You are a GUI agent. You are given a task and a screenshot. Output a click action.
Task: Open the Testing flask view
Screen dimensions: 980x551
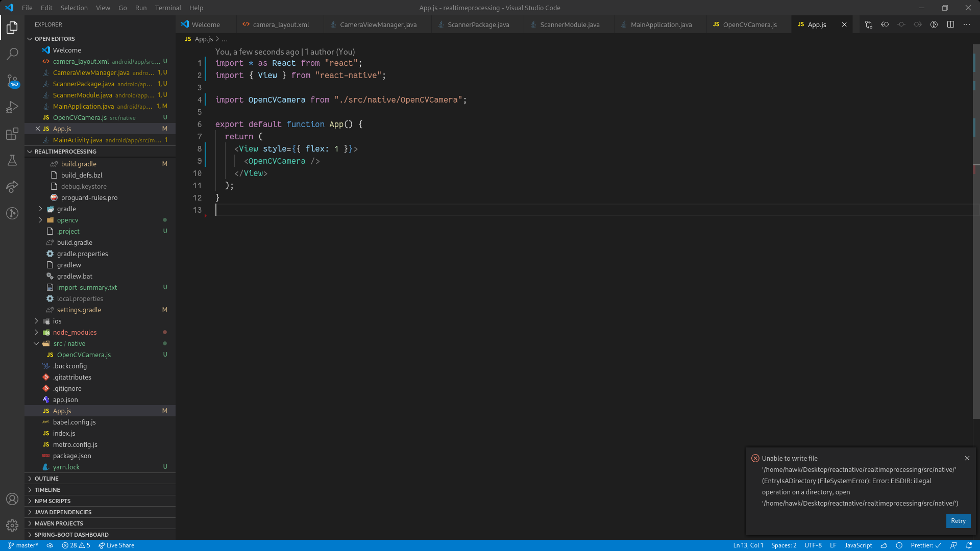(x=12, y=161)
